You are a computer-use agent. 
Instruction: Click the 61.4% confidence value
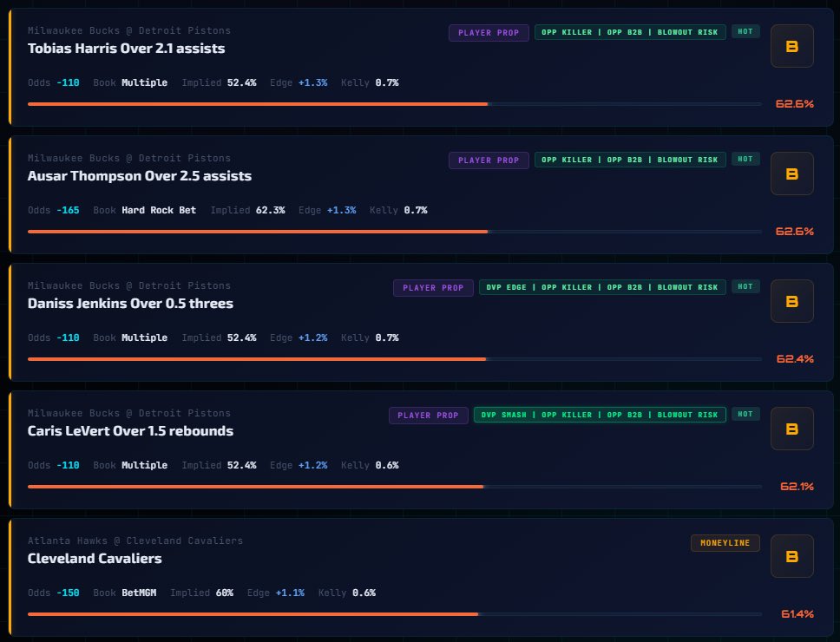797,613
